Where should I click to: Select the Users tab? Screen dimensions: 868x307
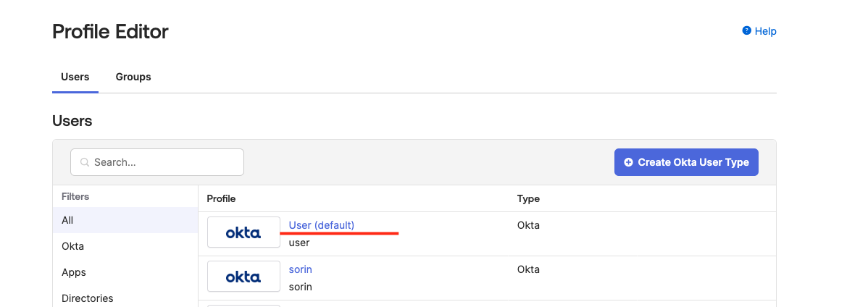tap(75, 77)
